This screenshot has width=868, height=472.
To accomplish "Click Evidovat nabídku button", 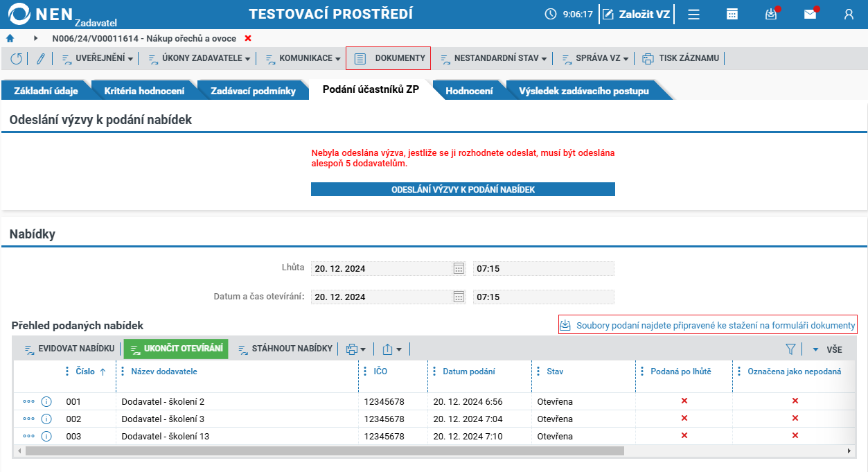I will click(69, 349).
